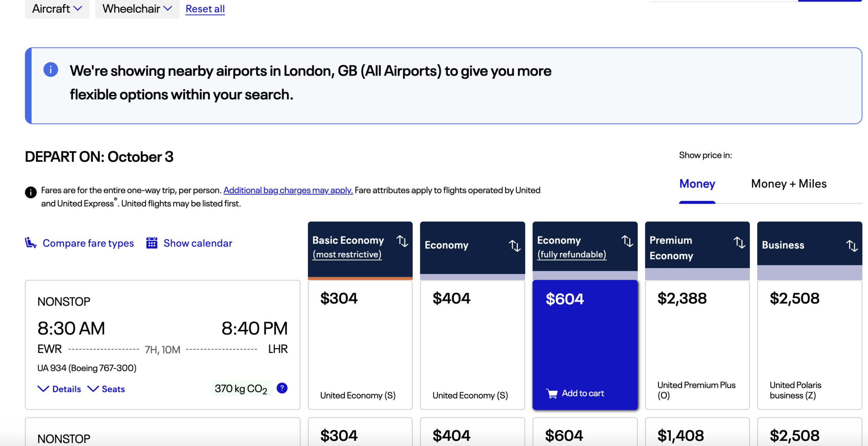Click the Basic Economy sort arrows icon
Image resolution: width=868 pixels, height=446 pixels.
(402, 241)
